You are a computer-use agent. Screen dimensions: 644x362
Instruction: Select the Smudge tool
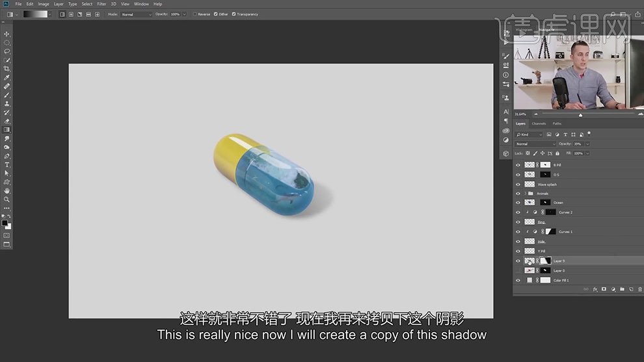(x=7, y=138)
